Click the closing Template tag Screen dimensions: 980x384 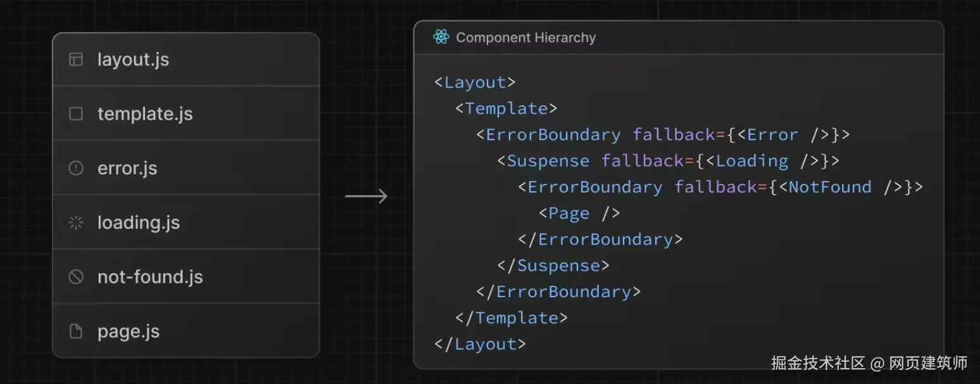coord(511,318)
